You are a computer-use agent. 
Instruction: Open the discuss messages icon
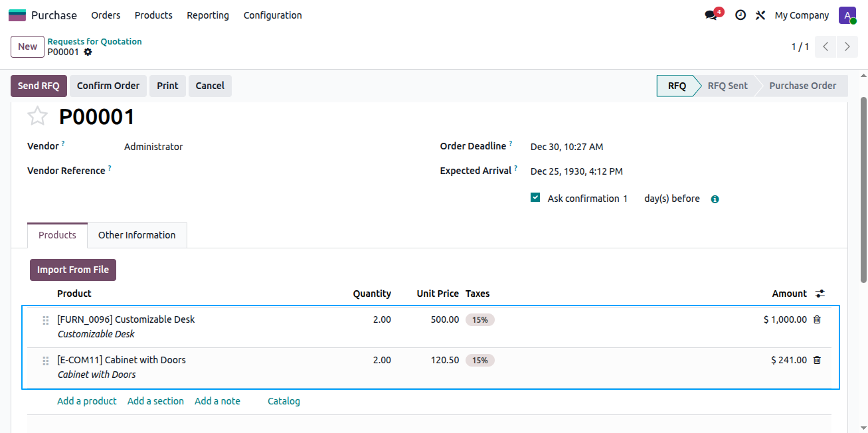pyautogui.click(x=712, y=15)
